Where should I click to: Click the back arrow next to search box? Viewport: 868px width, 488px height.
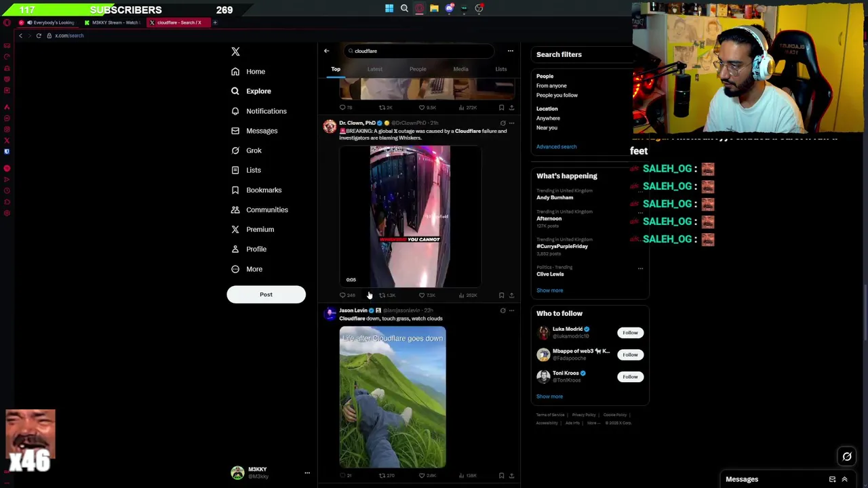point(326,51)
